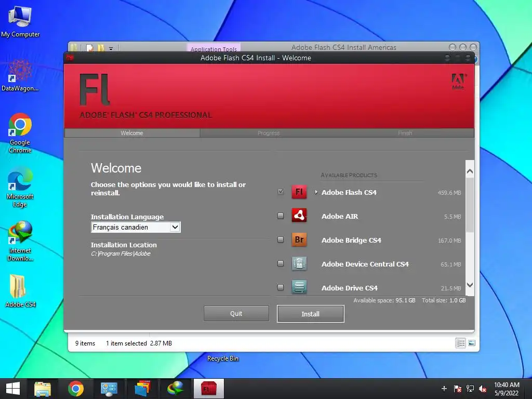The width and height of the screenshot is (532, 399).
Task: Select the Welcome step tab
Action: point(132,133)
